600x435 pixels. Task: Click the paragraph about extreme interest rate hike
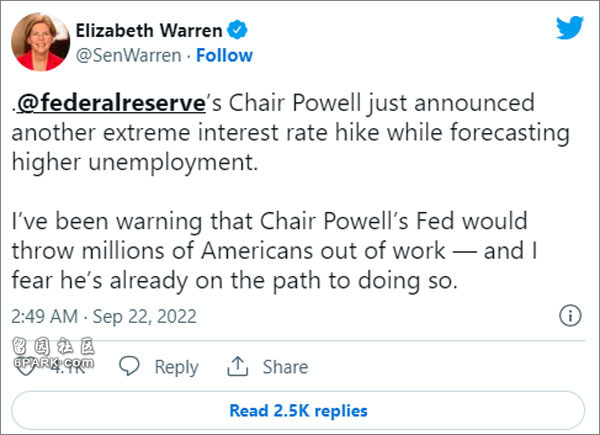point(290,132)
